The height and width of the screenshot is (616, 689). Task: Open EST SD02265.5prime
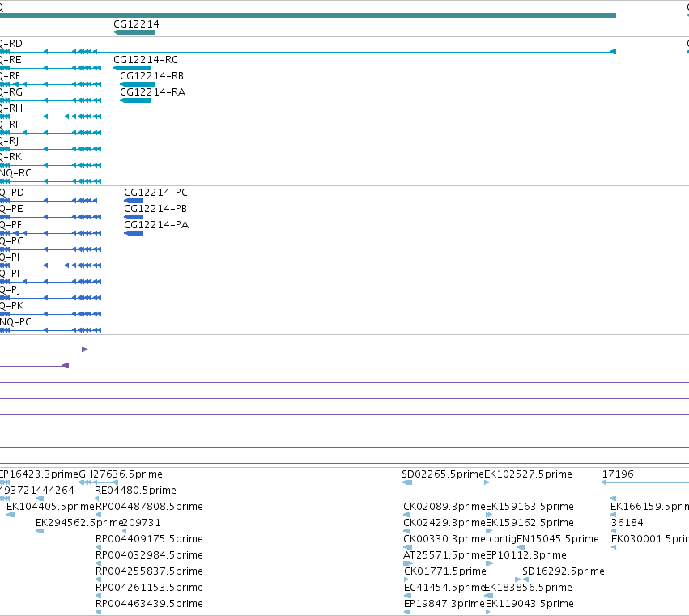443,474
